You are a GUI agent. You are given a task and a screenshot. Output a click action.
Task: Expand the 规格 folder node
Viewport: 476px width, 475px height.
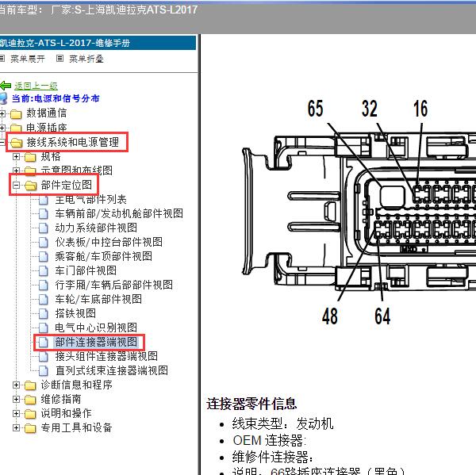(16, 156)
